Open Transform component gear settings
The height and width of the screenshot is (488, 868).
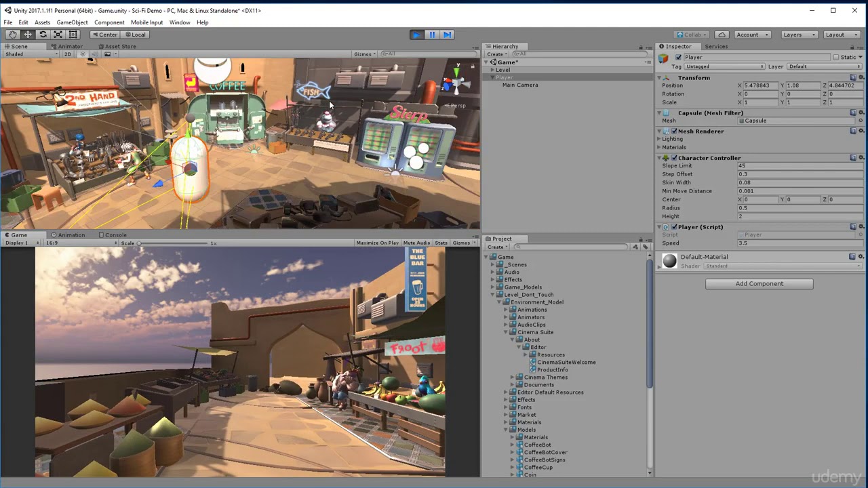pos(861,78)
